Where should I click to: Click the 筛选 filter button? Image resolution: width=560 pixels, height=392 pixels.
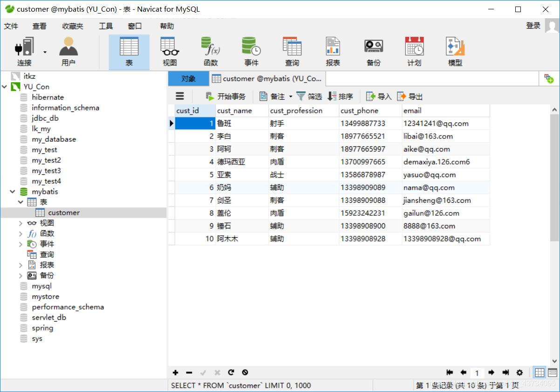(x=309, y=96)
